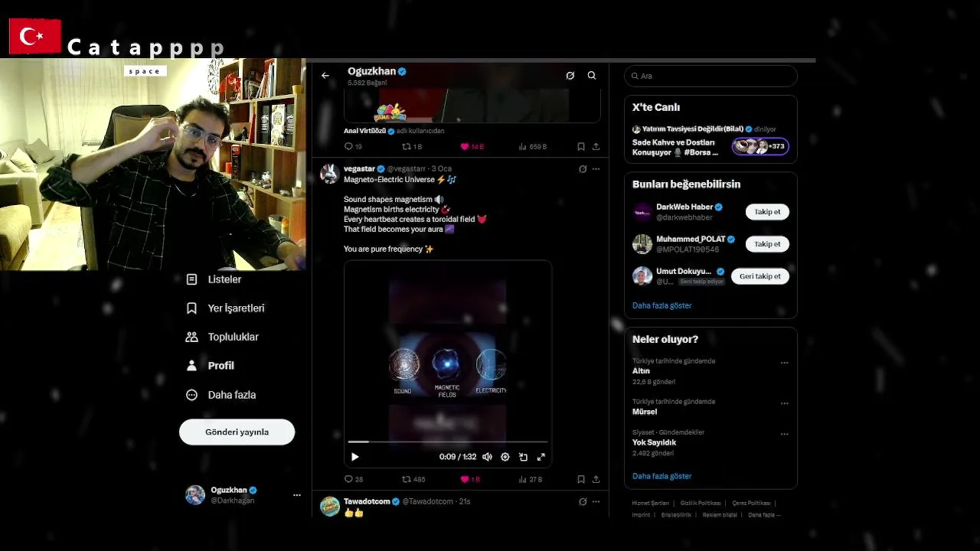Screen dimensions: 980x551
Task: Open the Anal Virtüözü quoted user name
Action: 365,131
